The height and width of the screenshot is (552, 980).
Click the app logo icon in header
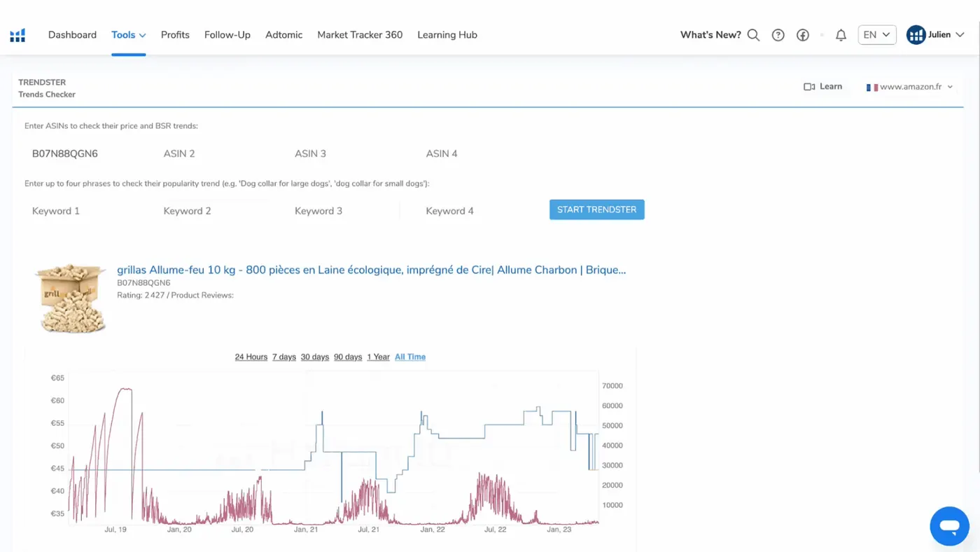pos(17,35)
